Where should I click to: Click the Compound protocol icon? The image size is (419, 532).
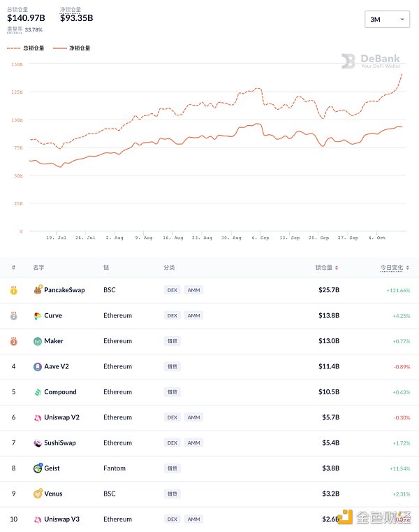pyautogui.click(x=38, y=392)
